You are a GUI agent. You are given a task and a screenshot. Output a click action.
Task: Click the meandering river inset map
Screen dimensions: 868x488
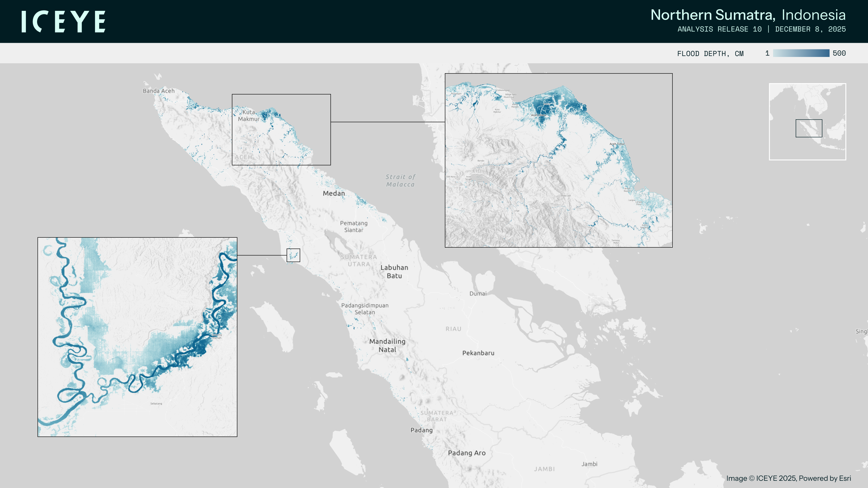point(137,337)
